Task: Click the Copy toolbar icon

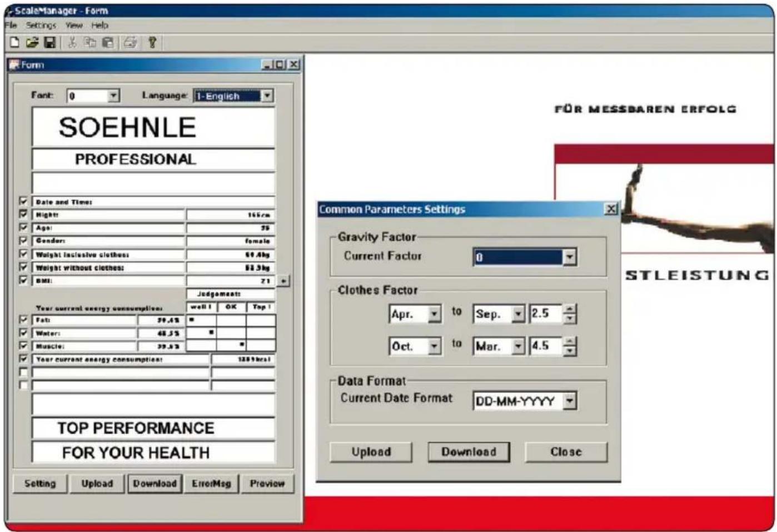Action: coord(89,42)
